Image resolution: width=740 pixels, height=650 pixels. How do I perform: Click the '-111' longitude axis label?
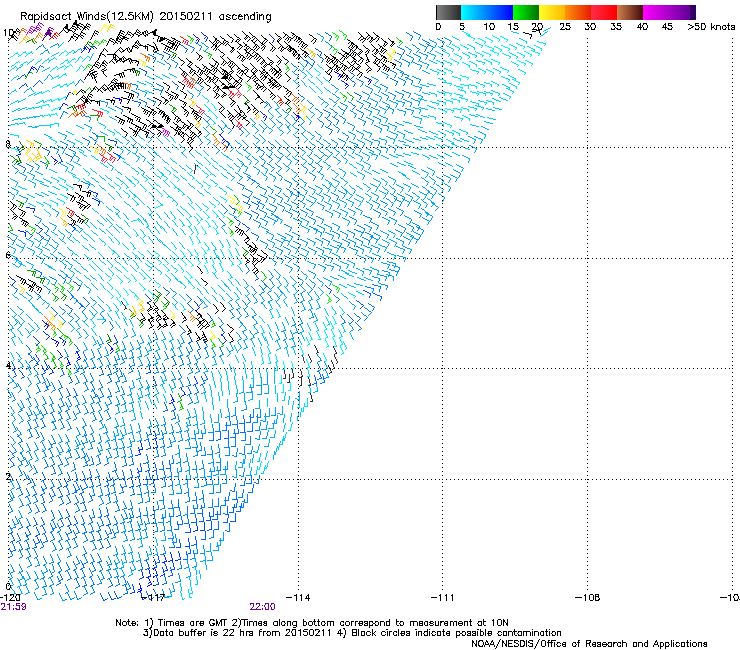point(443,598)
